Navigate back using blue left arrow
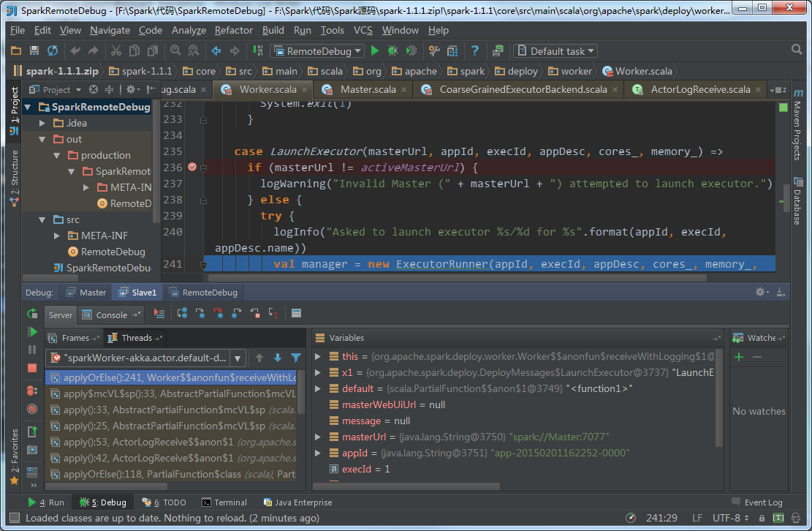 click(x=216, y=50)
